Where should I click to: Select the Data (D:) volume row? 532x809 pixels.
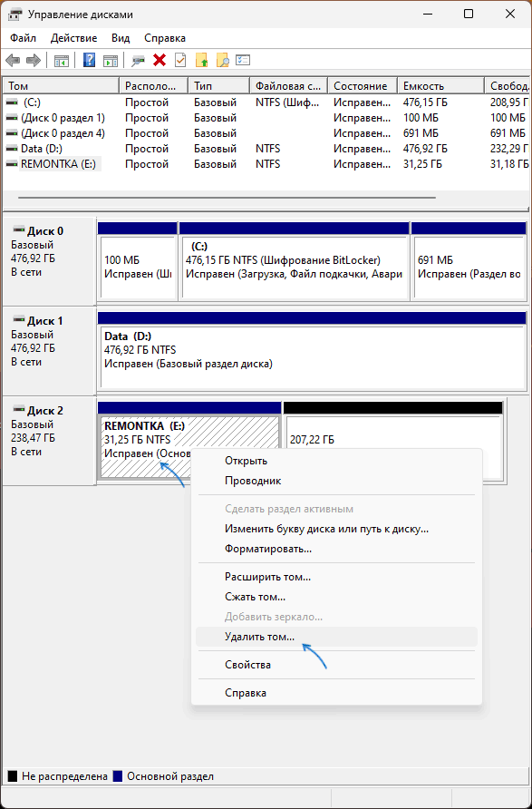[x=267, y=149]
